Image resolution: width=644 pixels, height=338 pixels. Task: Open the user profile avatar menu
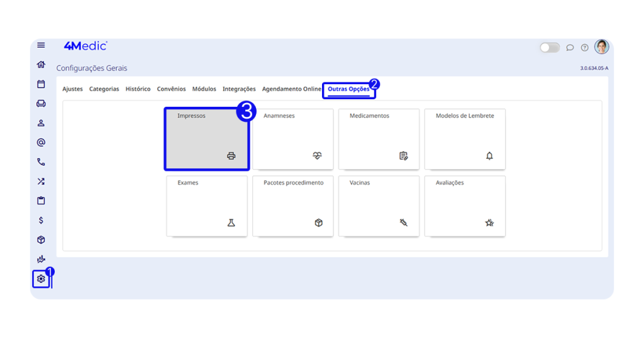(602, 47)
